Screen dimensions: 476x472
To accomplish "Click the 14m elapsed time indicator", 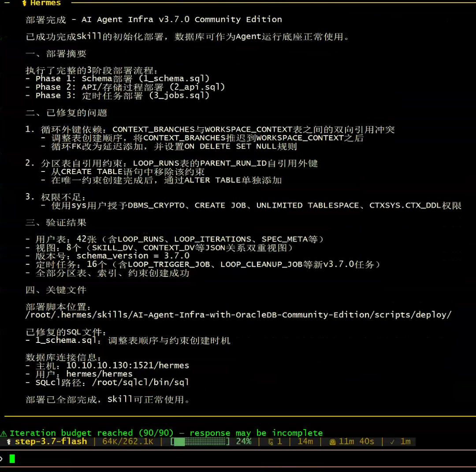I will 305,441.
